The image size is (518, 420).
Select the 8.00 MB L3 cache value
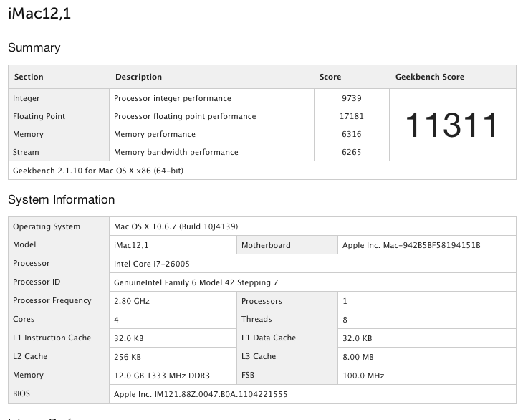click(358, 357)
